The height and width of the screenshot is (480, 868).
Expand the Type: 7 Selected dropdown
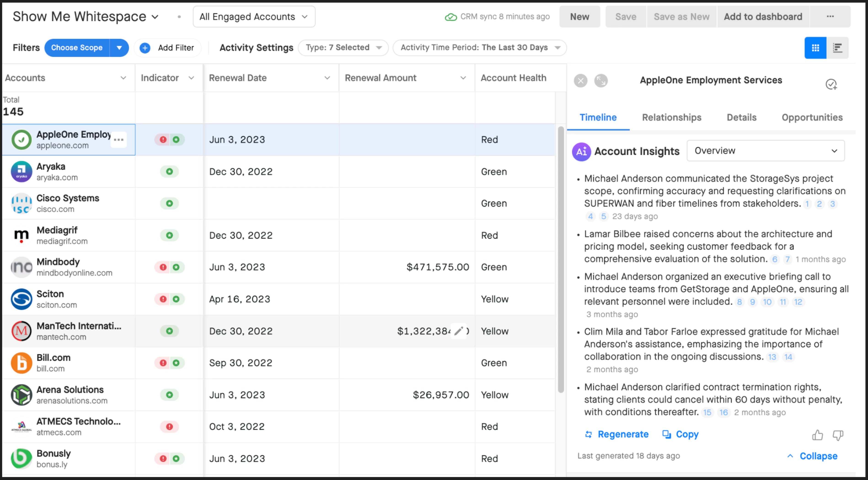click(x=343, y=47)
